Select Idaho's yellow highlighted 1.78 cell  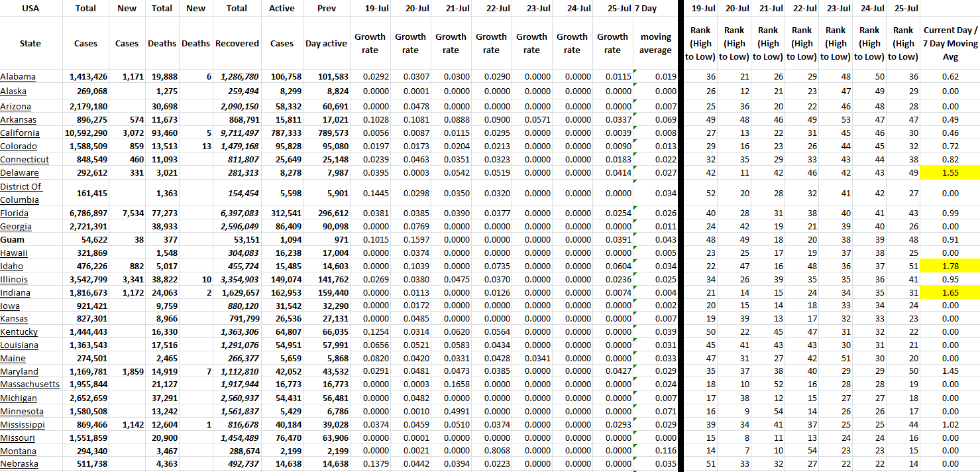950,266
